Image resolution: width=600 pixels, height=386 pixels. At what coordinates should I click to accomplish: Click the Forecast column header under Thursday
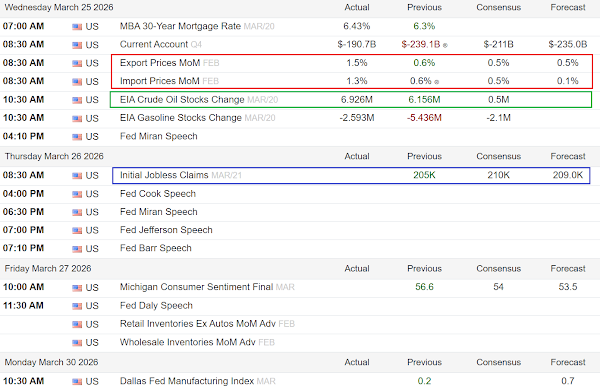click(x=568, y=156)
